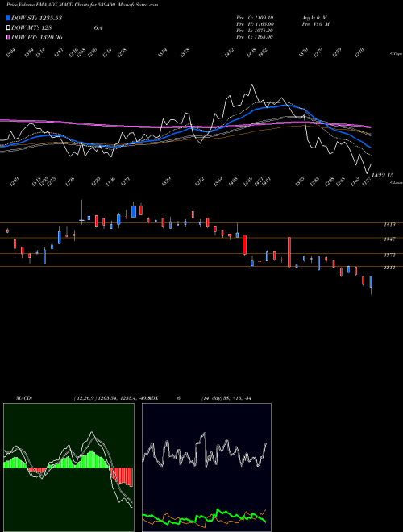
Task: Click the '(14 day) 38, +16, -34' ADX values
Action: coord(226,398)
